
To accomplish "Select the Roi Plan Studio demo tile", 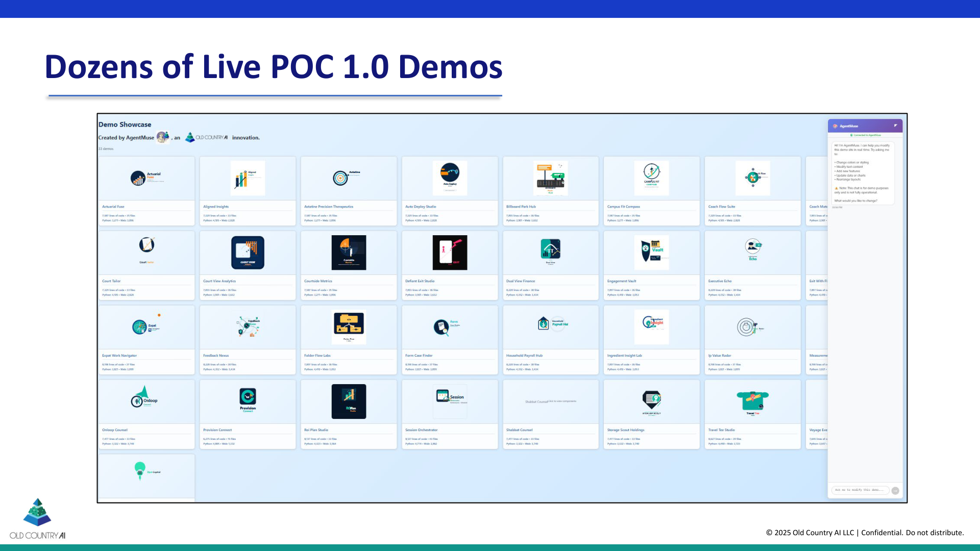I will click(349, 401).
